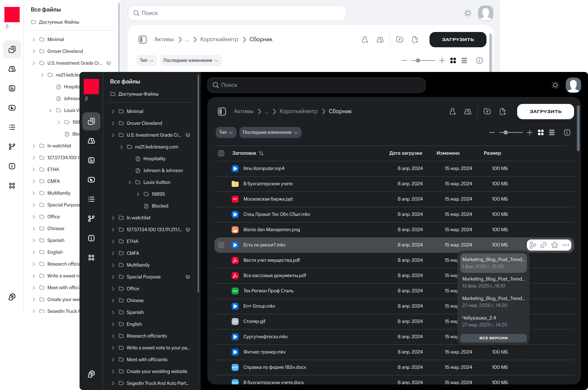Expand the Louis Vuitton folder in tree
The image size is (588, 390).
pyautogui.click(x=130, y=182)
